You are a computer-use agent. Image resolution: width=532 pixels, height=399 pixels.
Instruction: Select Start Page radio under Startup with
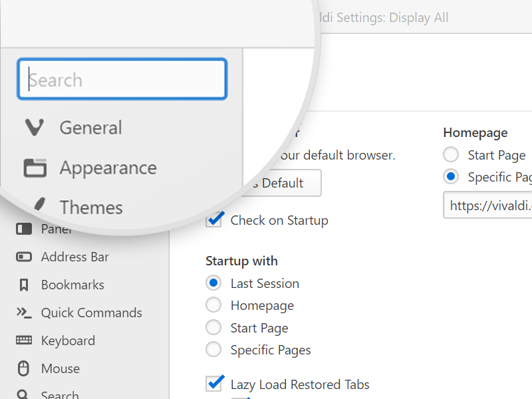(x=213, y=327)
